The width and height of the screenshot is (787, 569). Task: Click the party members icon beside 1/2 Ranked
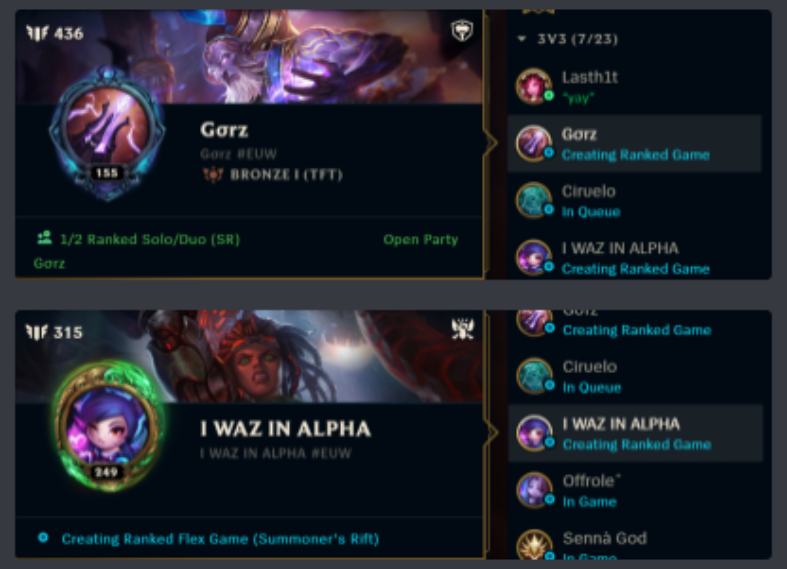point(45,238)
